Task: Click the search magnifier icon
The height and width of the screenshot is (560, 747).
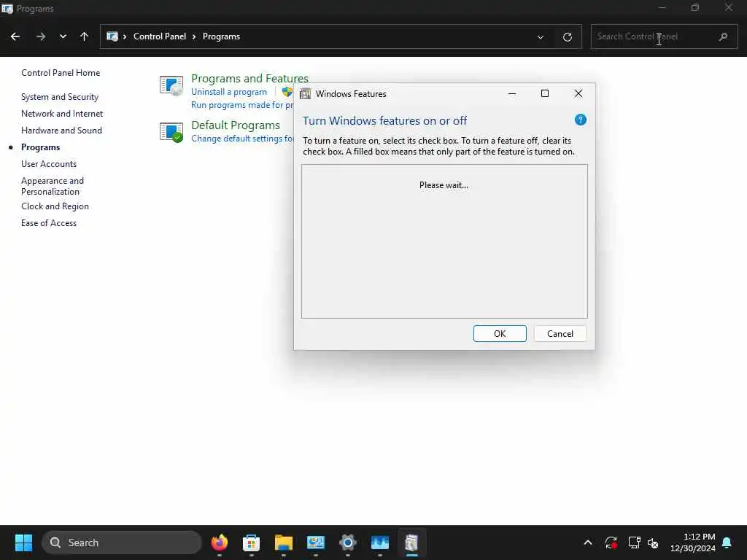Action: [x=723, y=36]
